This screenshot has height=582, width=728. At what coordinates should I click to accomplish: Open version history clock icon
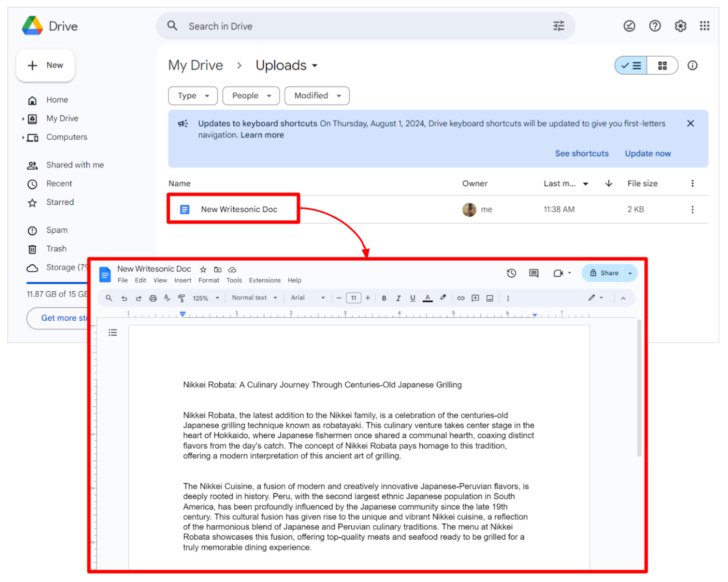[x=511, y=273]
